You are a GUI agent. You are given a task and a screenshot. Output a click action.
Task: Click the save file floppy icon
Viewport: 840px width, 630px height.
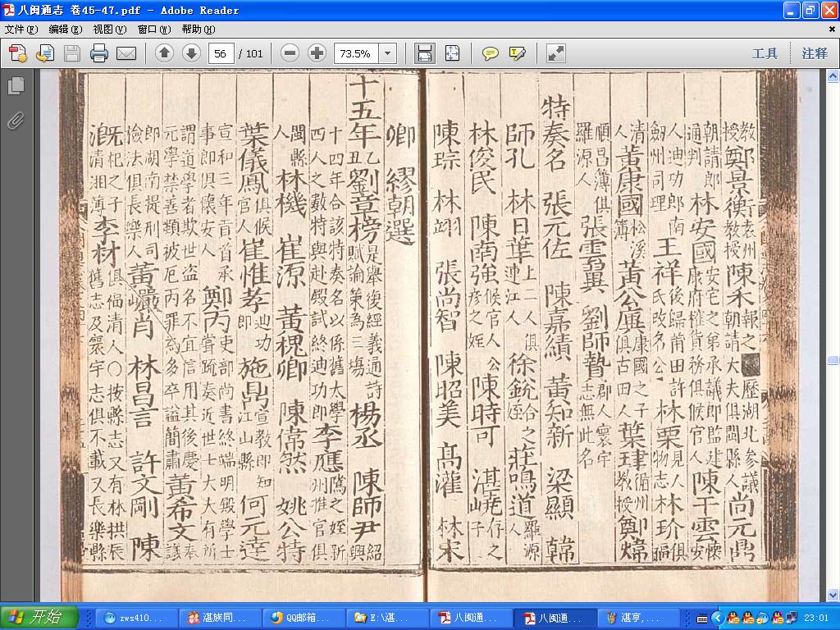[x=72, y=53]
